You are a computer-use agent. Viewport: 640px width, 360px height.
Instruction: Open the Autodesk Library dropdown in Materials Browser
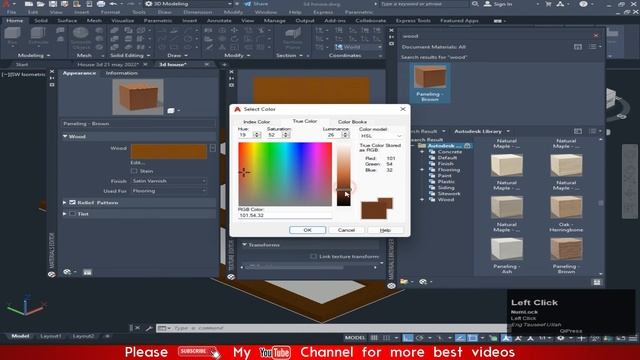coord(482,131)
